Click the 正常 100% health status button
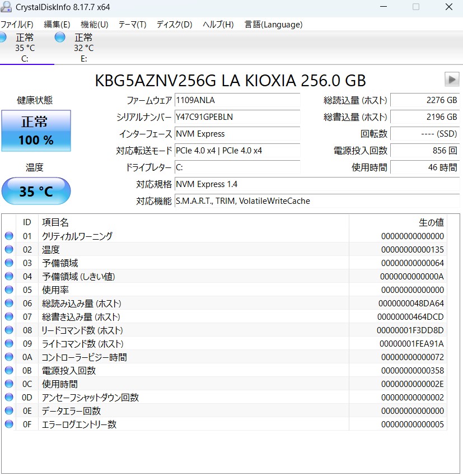Image resolution: width=463 pixels, height=476 pixels. tap(36, 130)
